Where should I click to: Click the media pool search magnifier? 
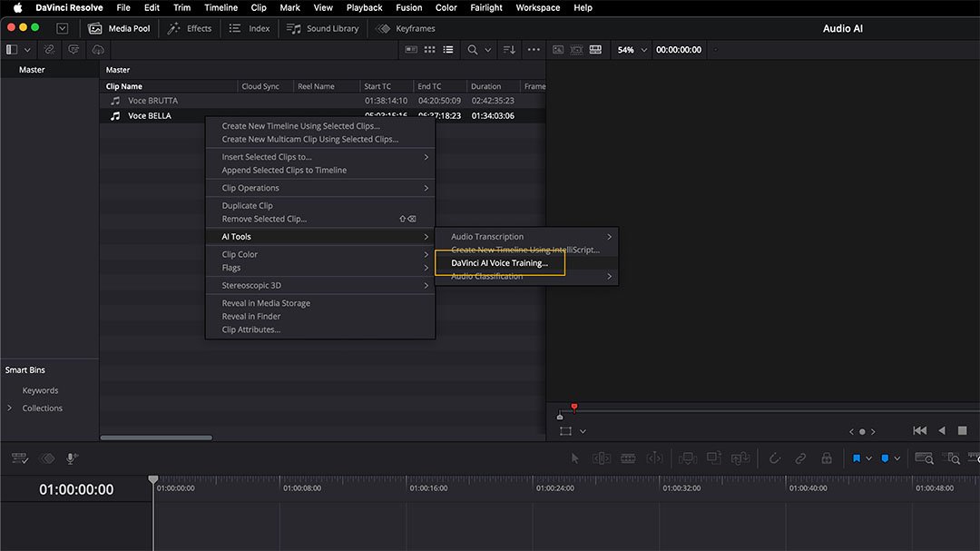click(473, 49)
